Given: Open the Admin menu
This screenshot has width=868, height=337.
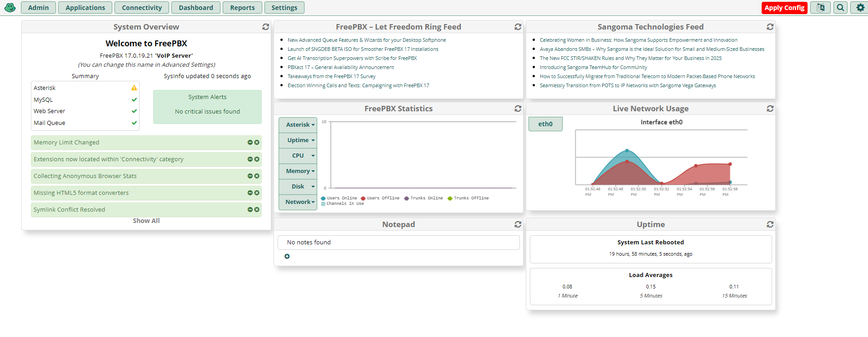Looking at the screenshot, I should click(38, 8).
